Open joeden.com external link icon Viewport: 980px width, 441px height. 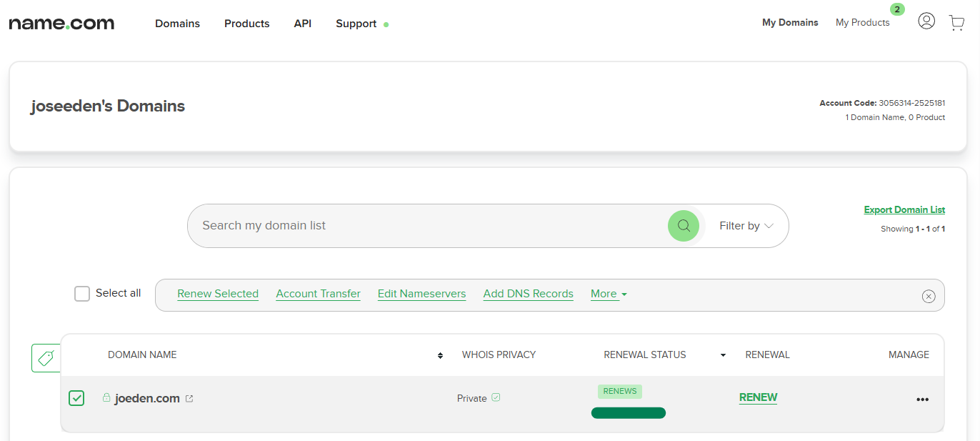189,399
